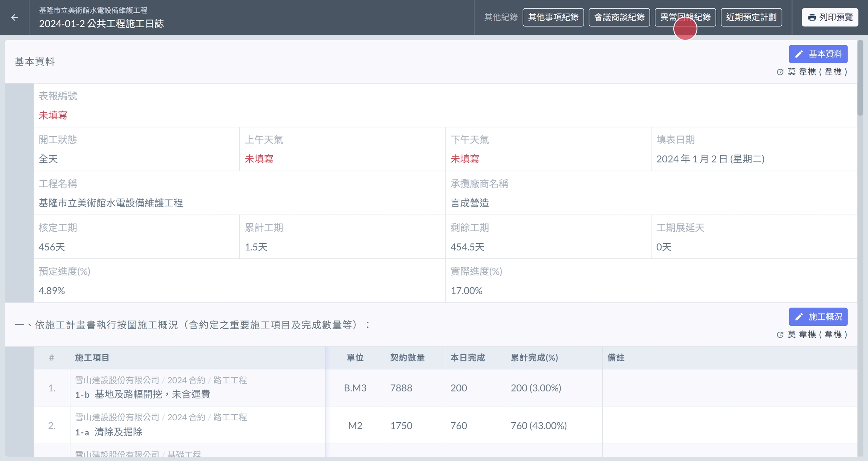Screen dimensions: 868x461
Task: Click history icon beside 施工概況 editor name
Action: [780, 334]
